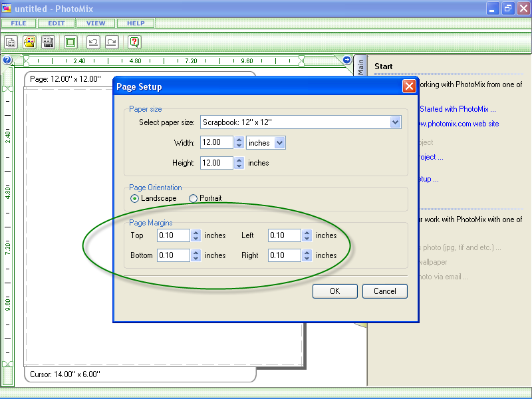
Task: Click Cancel in Page Setup dialog
Action: click(385, 291)
